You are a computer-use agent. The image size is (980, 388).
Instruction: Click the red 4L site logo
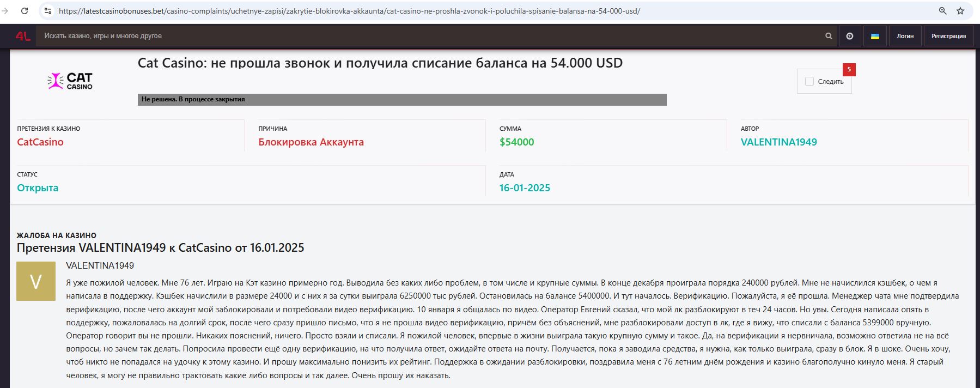tap(23, 36)
